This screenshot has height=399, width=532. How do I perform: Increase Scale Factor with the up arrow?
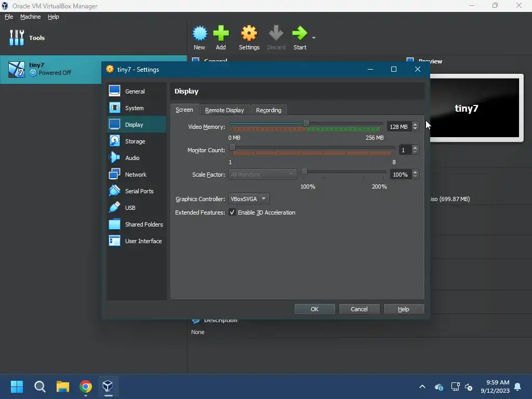tap(415, 172)
